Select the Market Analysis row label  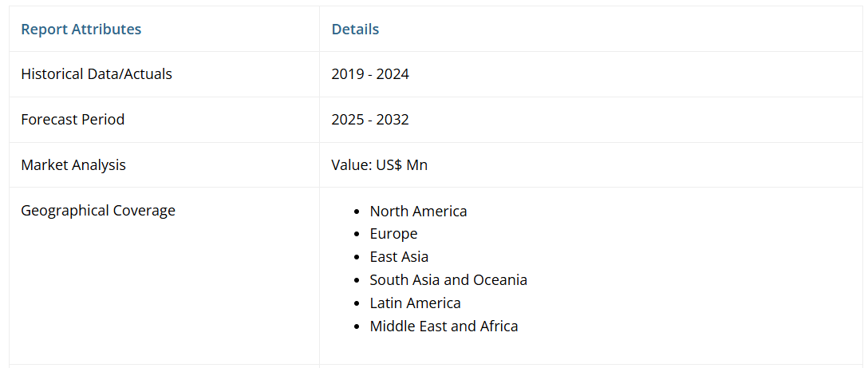click(x=73, y=165)
